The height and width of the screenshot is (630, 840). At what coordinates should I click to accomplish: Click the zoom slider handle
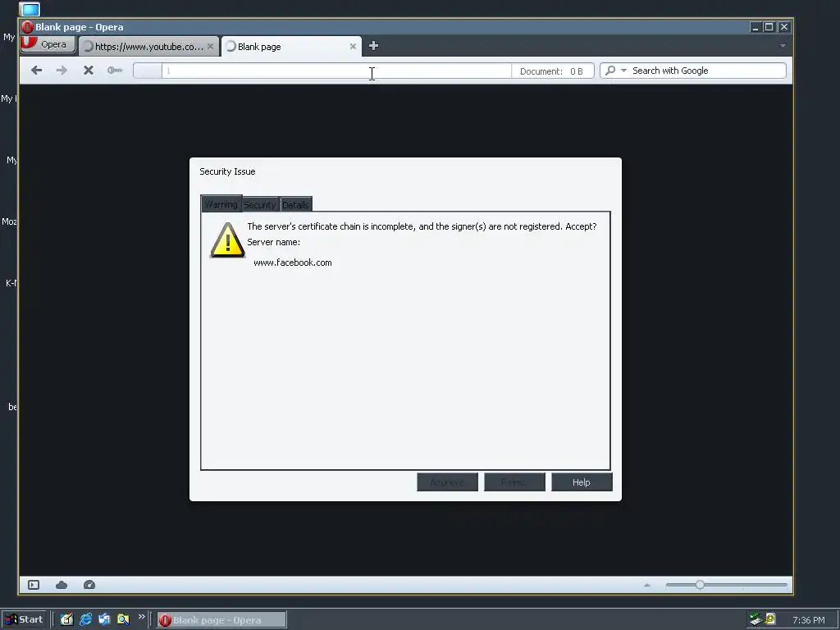point(701,585)
